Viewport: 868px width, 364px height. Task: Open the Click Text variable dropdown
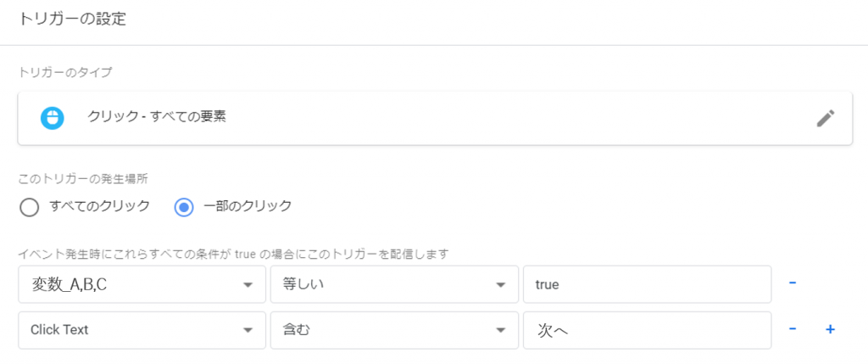pyautogui.click(x=142, y=330)
